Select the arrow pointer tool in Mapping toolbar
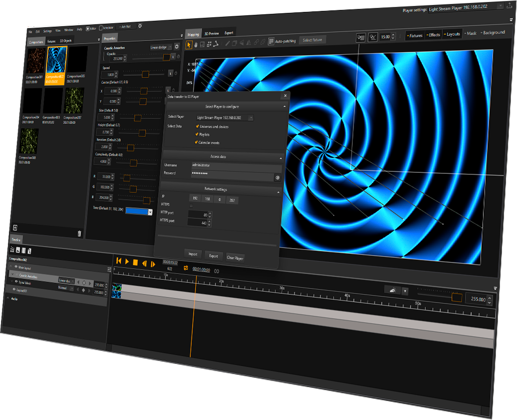This screenshot has height=420, width=517. click(189, 45)
